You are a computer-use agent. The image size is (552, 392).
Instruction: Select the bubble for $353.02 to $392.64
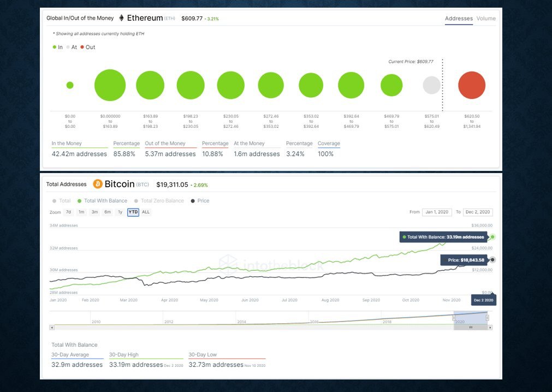311,85
